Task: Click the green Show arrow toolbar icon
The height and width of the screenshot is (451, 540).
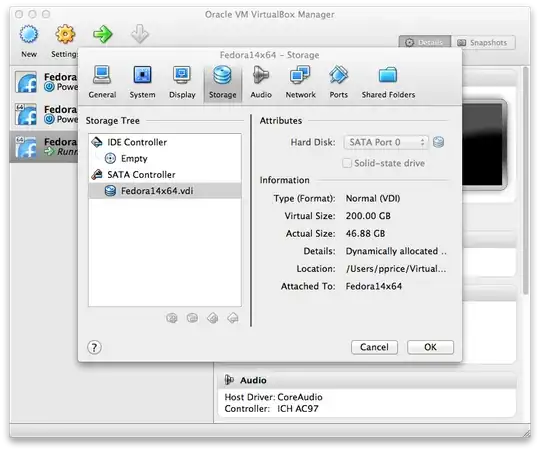Action: coord(103,34)
